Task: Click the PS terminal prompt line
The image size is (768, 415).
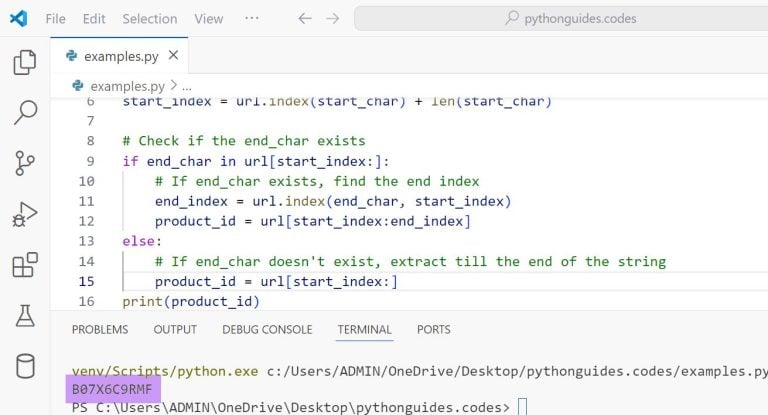Action: (x=291, y=408)
